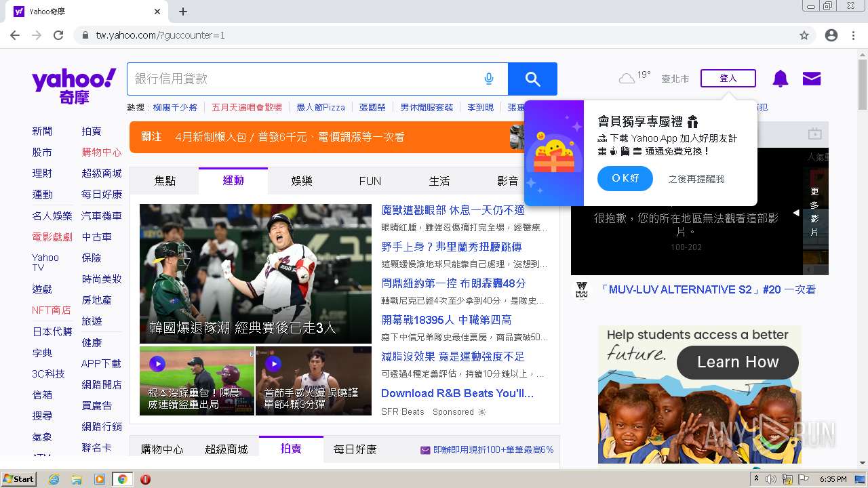
Task: Click the cloud weather icon
Action: pos(627,79)
